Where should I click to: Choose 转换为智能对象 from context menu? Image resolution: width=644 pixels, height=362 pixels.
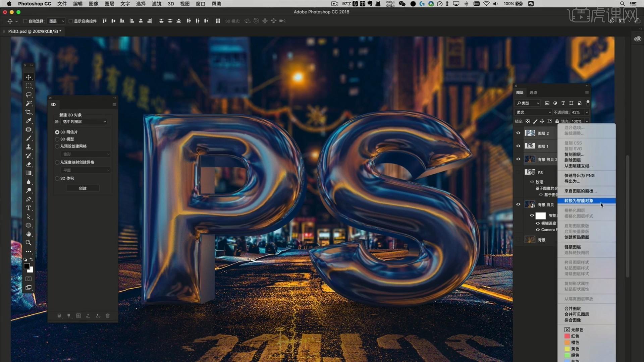(x=579, y=201)
